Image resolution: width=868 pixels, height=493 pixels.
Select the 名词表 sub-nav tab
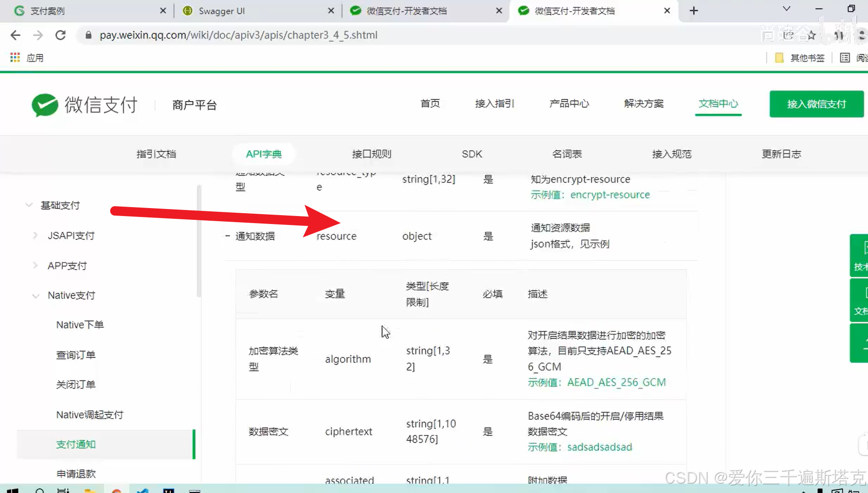[x=567, y=154]
